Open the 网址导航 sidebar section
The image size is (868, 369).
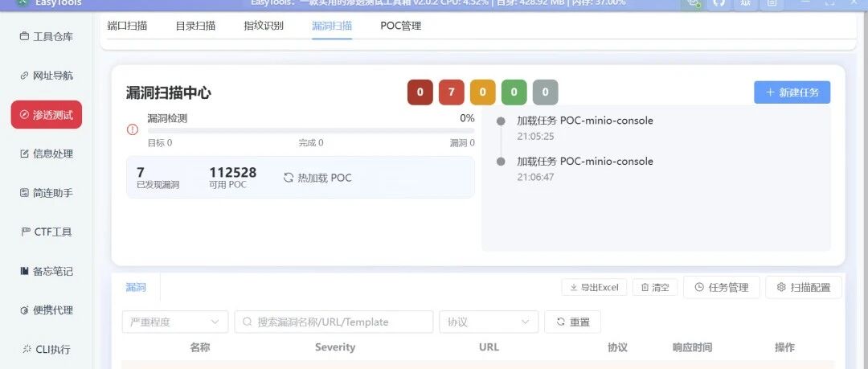tap(47, 76)
